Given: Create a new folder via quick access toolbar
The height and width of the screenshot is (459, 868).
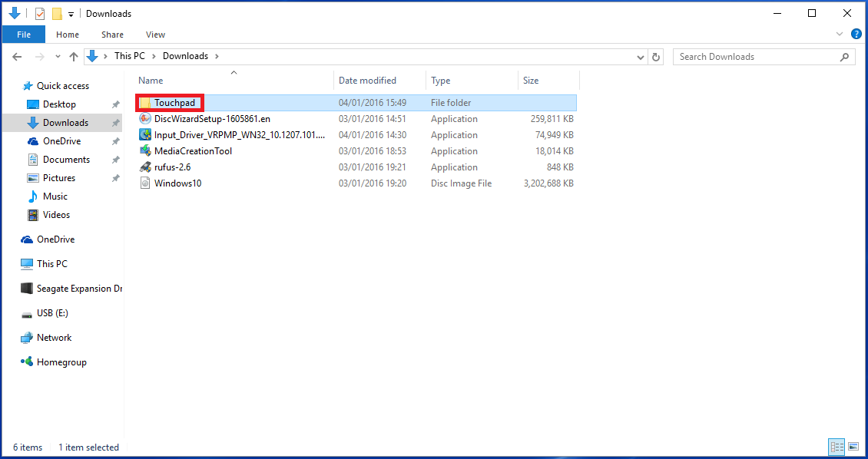Looking at the screenshot, I should click(55, 13).
